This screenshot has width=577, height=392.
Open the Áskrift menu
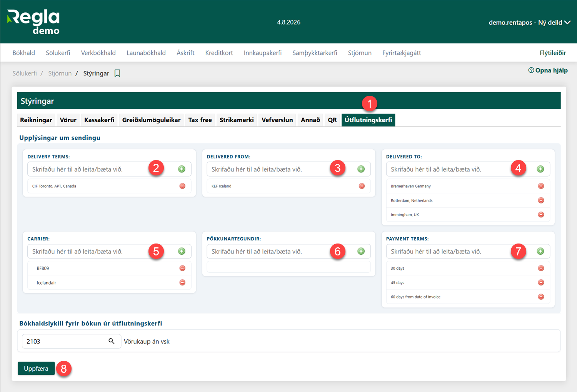point(185,53)
